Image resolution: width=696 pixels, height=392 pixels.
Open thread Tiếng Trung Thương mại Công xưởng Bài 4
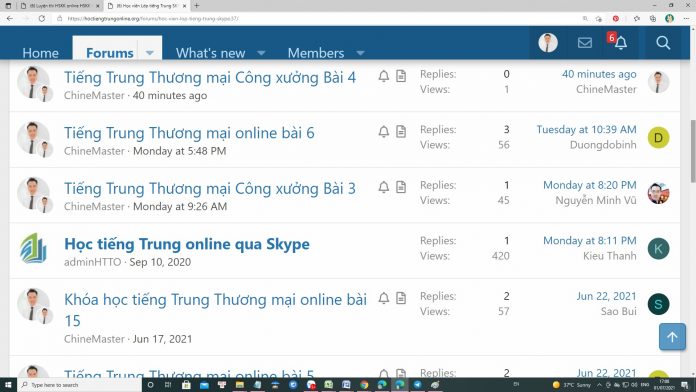pyautogui.click(x=210, y=77)
